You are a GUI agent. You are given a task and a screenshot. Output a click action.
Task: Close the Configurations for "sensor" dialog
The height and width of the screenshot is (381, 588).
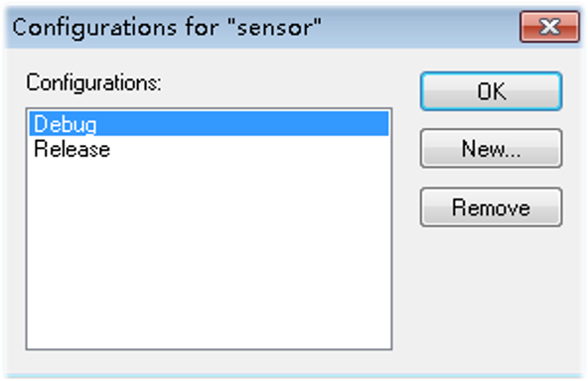click(x=549, y=27)
